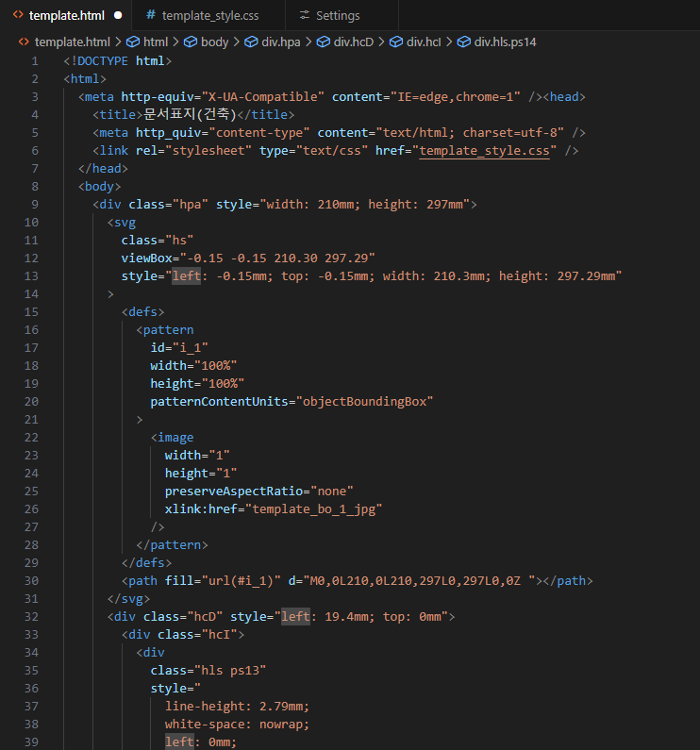The image size is (700, 750).
Task: Click the opening defs tag
Action: [x=142, y=312]
